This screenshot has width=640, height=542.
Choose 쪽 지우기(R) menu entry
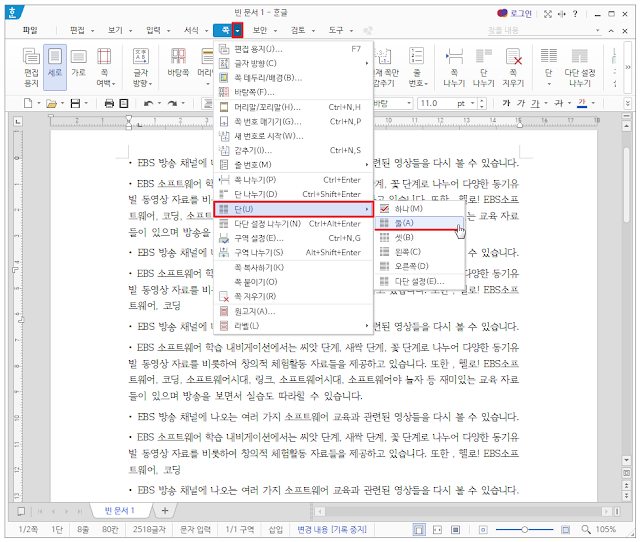coord(293,296)
